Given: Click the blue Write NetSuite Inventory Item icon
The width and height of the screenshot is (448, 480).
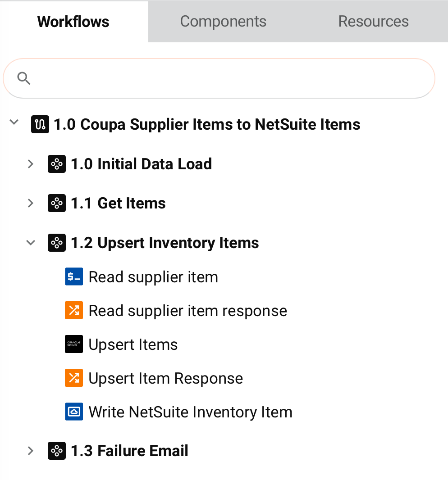Looking at the screenshot, I should pos(74,412).
